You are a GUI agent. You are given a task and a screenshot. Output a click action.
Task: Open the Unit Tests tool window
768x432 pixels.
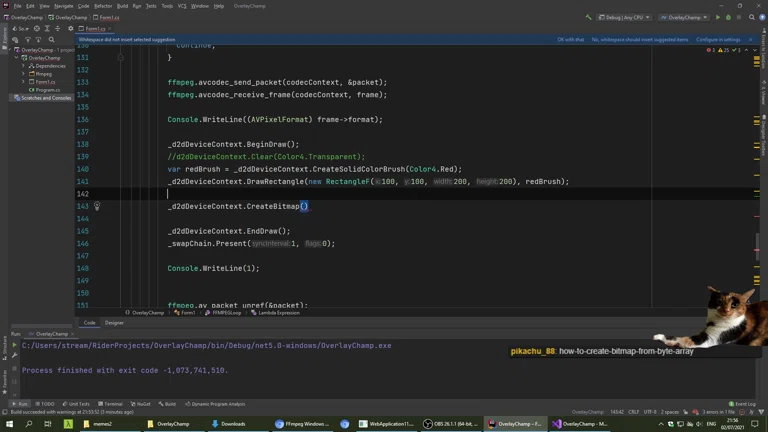[76, 404]
